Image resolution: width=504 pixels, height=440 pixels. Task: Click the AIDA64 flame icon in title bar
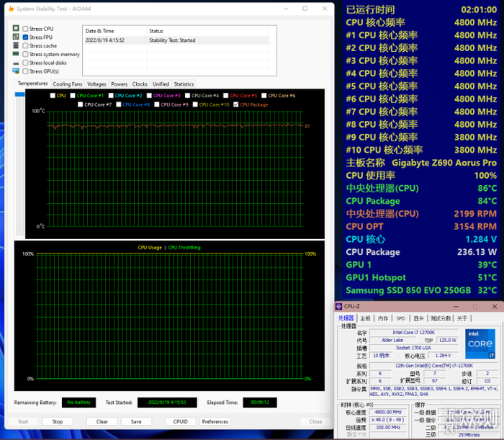[10, 9]
